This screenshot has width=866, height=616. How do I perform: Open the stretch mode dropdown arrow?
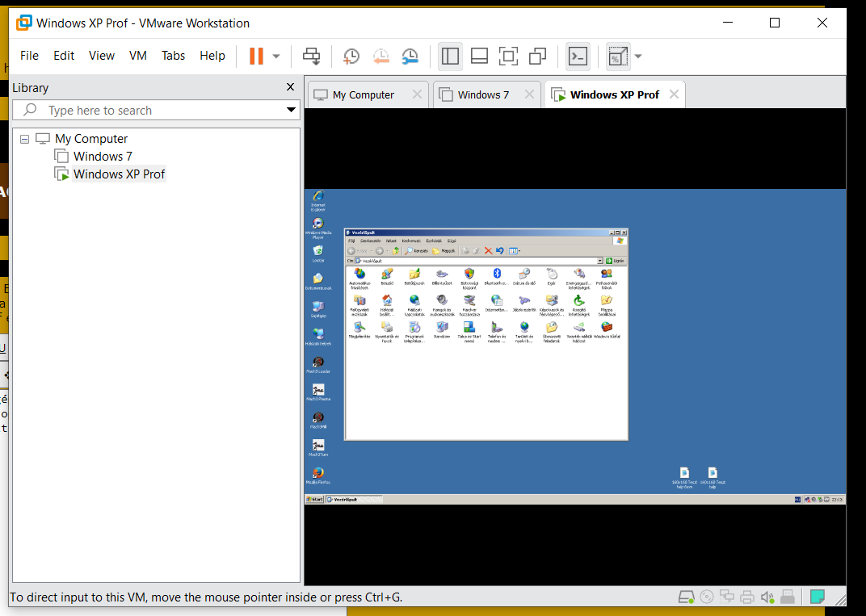[638, 56]
